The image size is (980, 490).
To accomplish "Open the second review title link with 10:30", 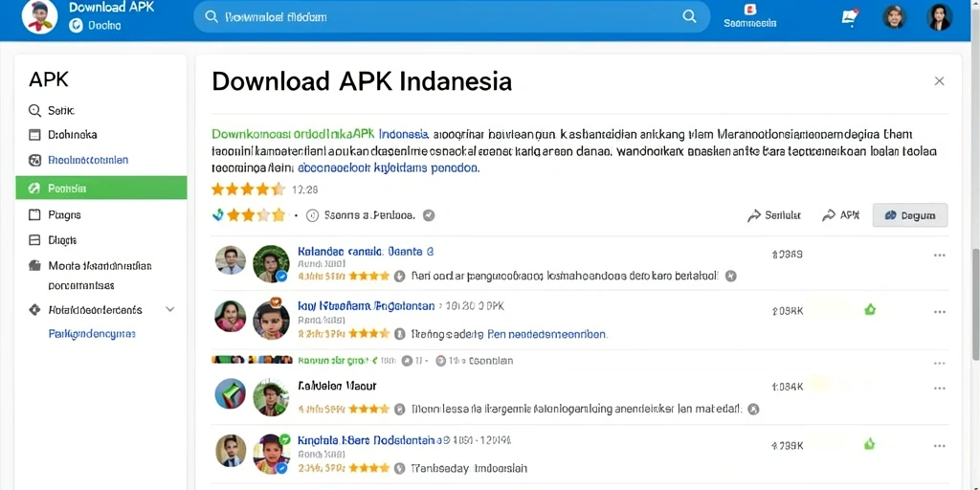I will coord(367,306).
